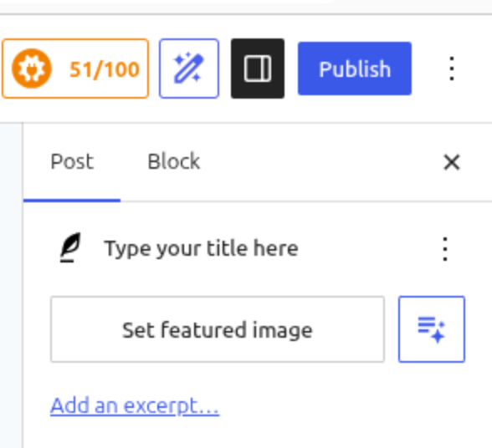Switch to the Block tab

click(173, 161)
